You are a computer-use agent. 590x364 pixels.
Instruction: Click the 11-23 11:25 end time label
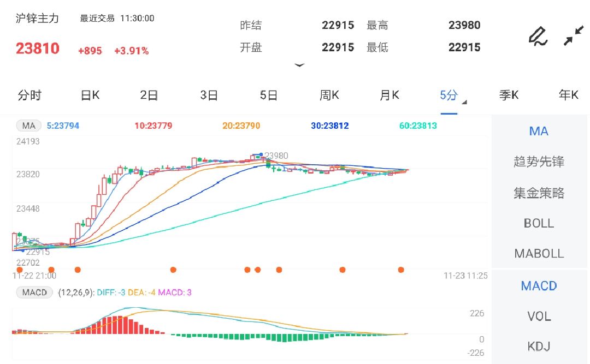click(x=465, y=276)
